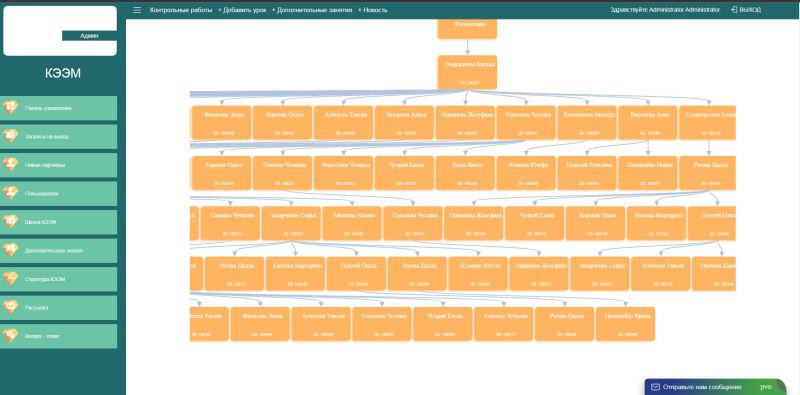
Task: Click the envelope icon in chat widget
Action: tap(656, 387)
